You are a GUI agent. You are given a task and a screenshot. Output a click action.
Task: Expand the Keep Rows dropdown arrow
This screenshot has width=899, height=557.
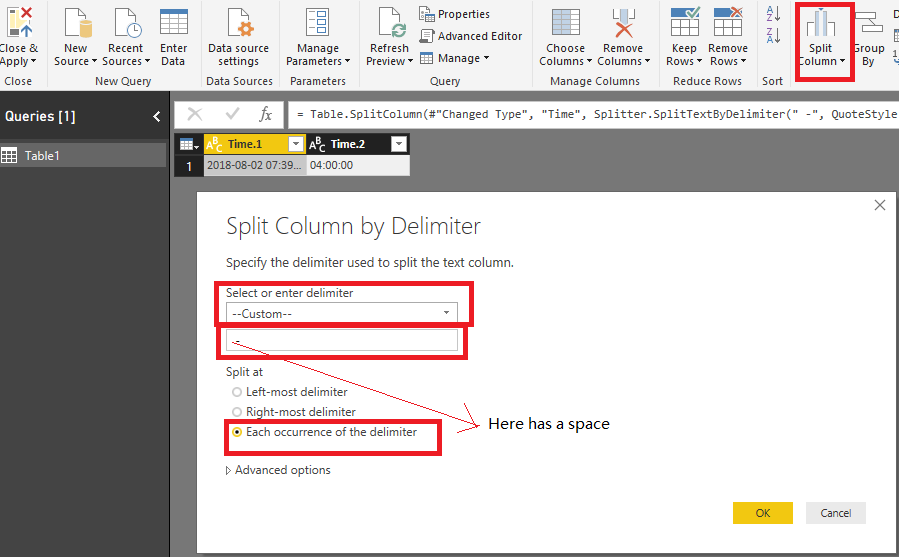(699, 61)
